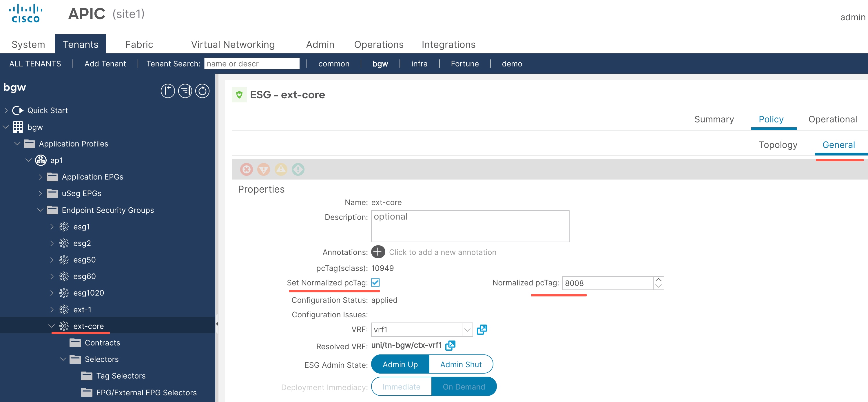Open VRF vrf1 in new window icon
868x402 pixels.
tap(482, 329)
